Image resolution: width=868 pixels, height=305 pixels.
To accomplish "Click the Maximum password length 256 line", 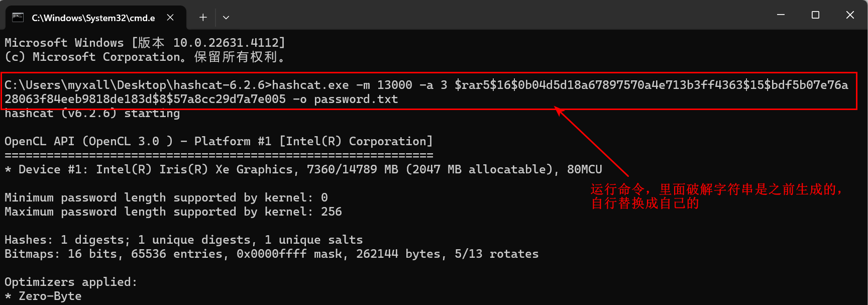I will 173,212.
